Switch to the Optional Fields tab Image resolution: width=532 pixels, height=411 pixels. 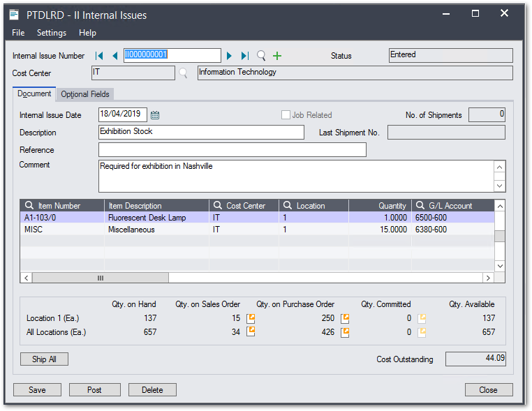[x=85, y=94]
